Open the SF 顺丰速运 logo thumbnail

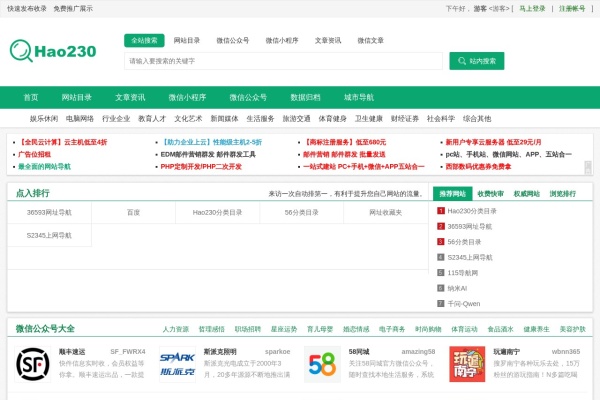(33, 364)
